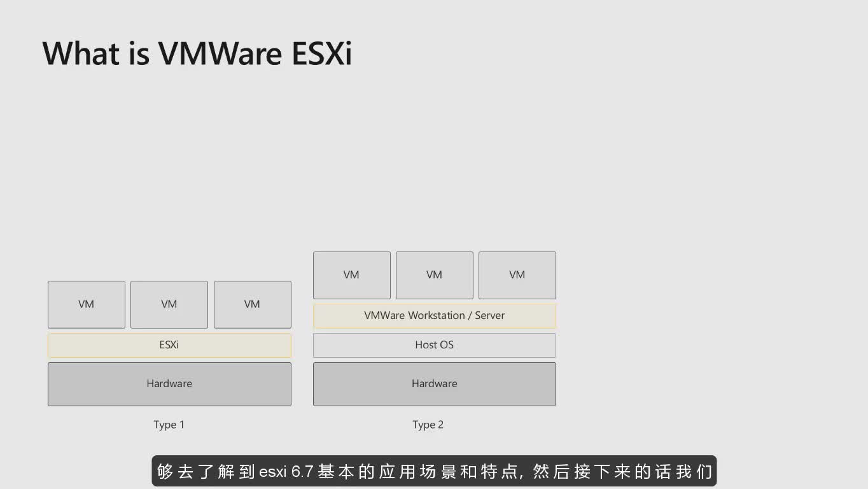Click the right VM box in Type 2 stack
The image size is (868, 489).
coord(517,275)
